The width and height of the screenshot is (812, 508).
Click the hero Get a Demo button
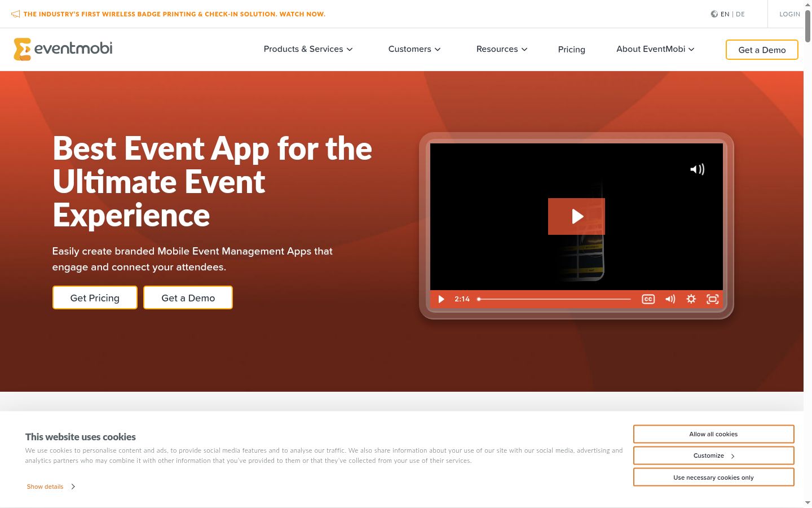click(x=188, y=297)
